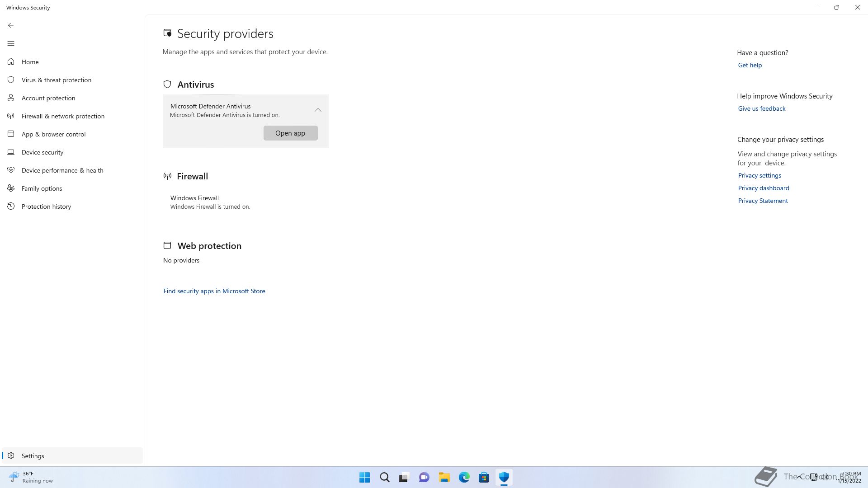Click the Firewall & network protection antenna icon
Viewport: 868px width, 488px height.
click(x=11, y=116)
